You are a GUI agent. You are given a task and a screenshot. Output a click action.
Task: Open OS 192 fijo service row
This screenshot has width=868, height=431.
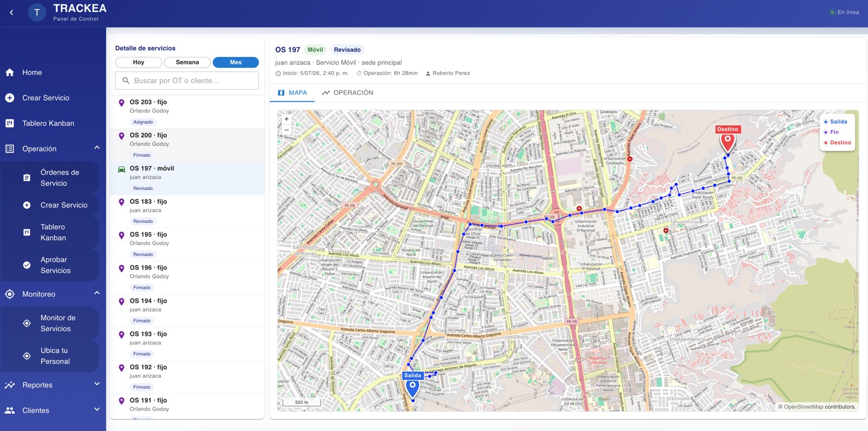coord(187,377)
